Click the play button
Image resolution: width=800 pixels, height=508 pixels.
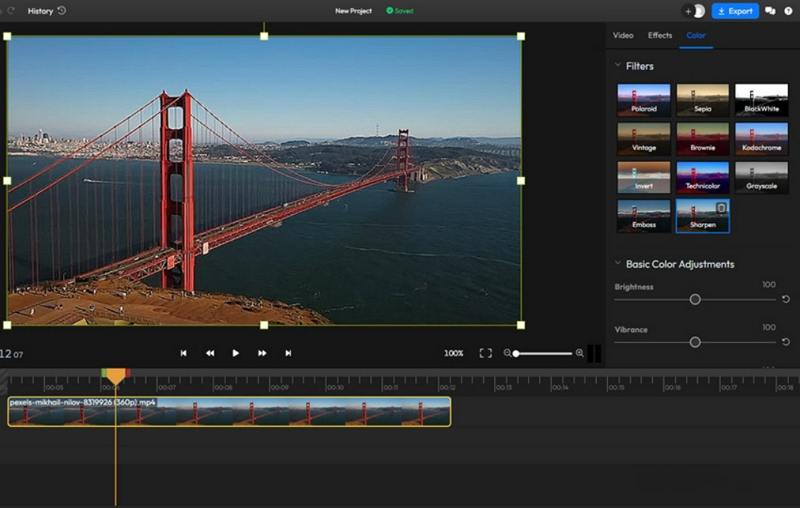coord(236,353)
